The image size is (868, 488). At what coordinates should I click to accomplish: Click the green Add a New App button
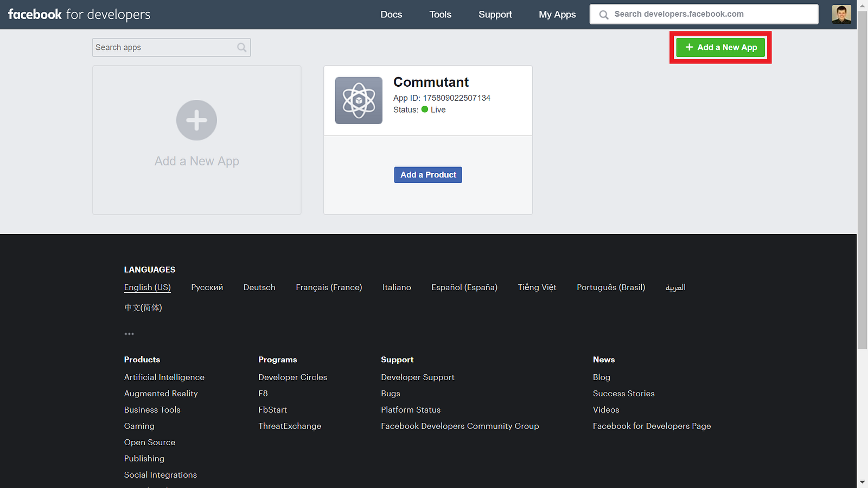(x=720, y=47)
